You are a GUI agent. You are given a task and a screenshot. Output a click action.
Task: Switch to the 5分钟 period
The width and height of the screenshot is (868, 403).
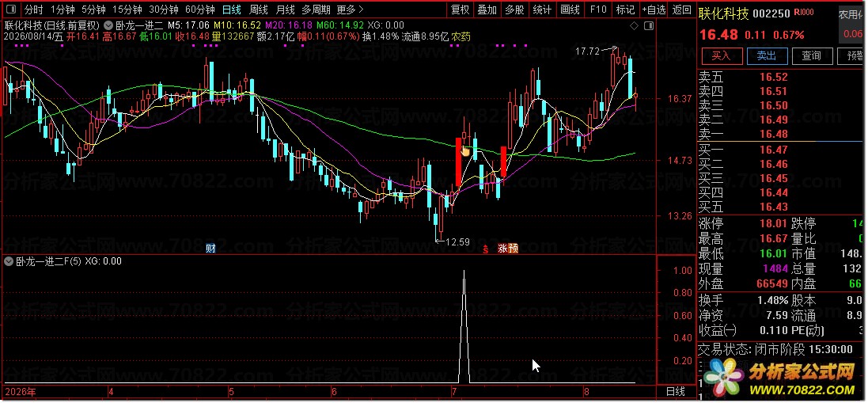point(93,10)
